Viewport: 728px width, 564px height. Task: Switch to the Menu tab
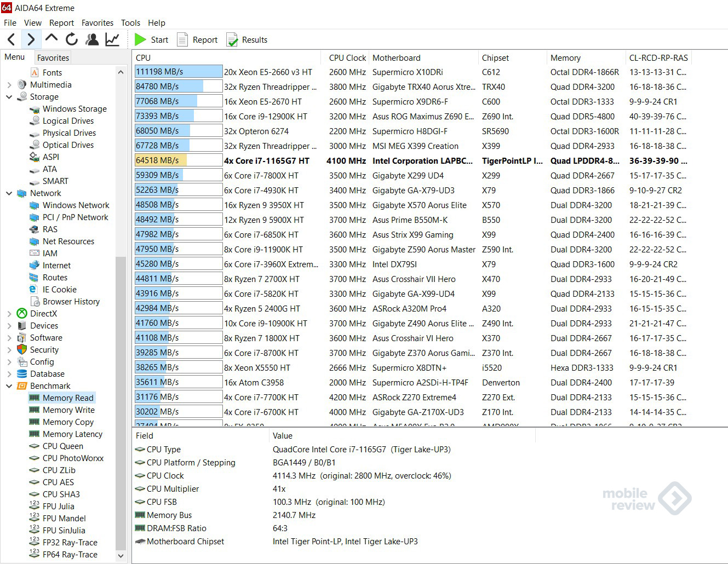click(15, 57)
